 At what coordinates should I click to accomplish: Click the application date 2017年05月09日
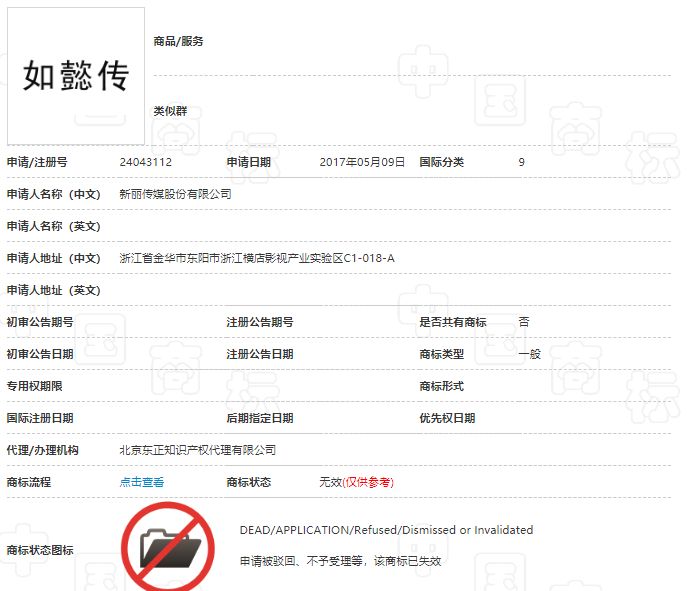362,162
